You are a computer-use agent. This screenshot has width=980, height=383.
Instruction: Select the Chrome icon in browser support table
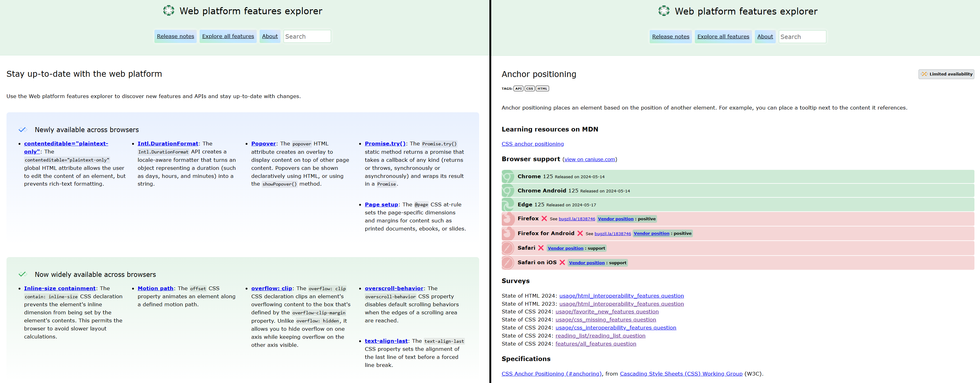(508, 176)
